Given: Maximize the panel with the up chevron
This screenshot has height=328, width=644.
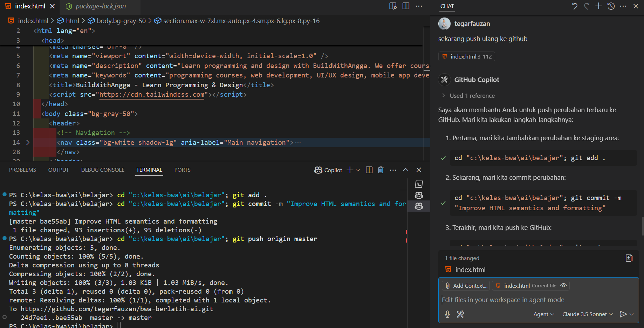Looking at the screenshot, I should [406, 170].
